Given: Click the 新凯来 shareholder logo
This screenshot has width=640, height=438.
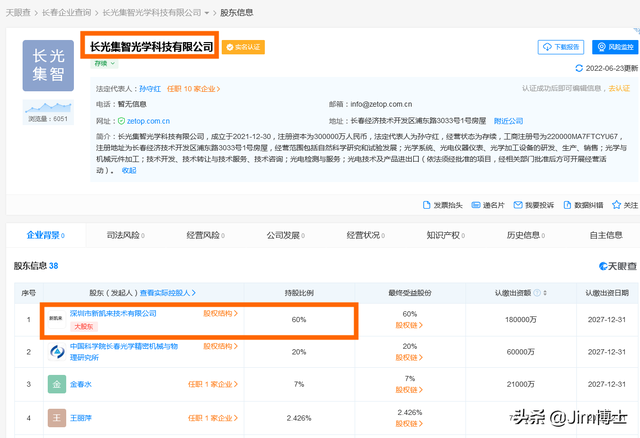Looking at the screenshot, I should pos(56,318).
